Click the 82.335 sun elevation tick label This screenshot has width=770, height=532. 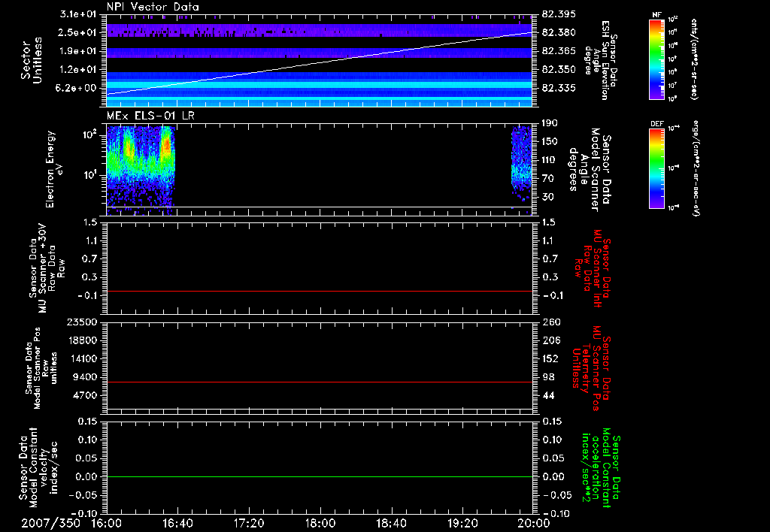coord(559,89)
